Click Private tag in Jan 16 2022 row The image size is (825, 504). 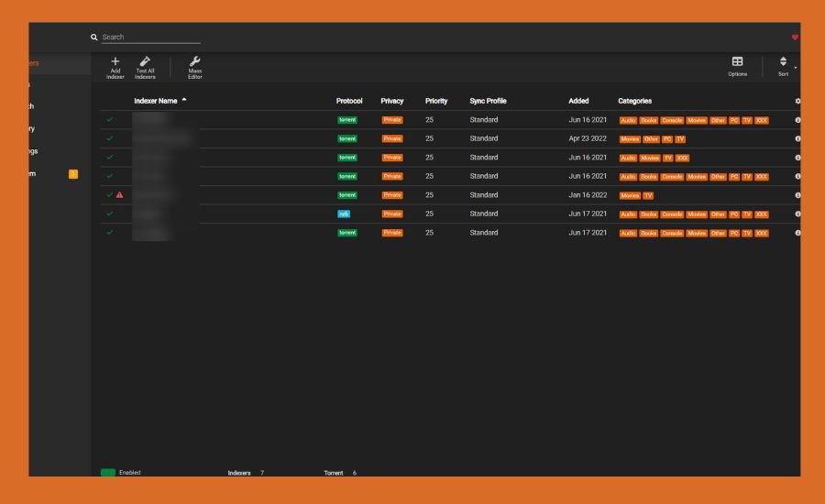392,195
